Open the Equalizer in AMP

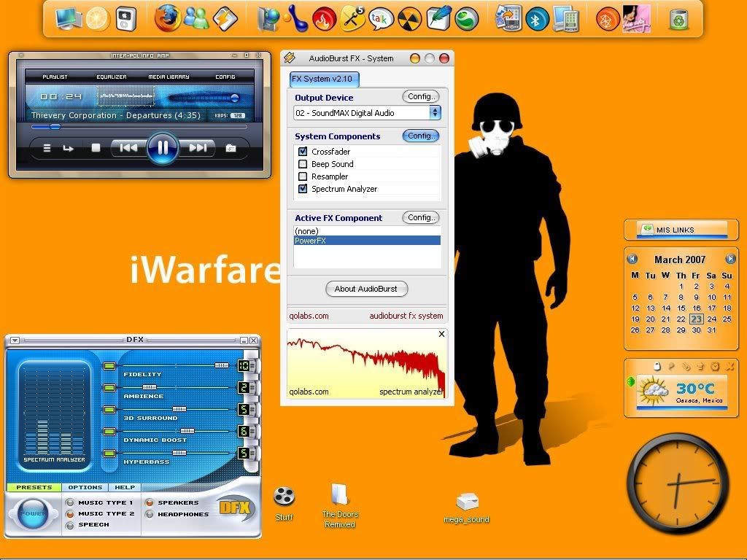click(112, 77)
